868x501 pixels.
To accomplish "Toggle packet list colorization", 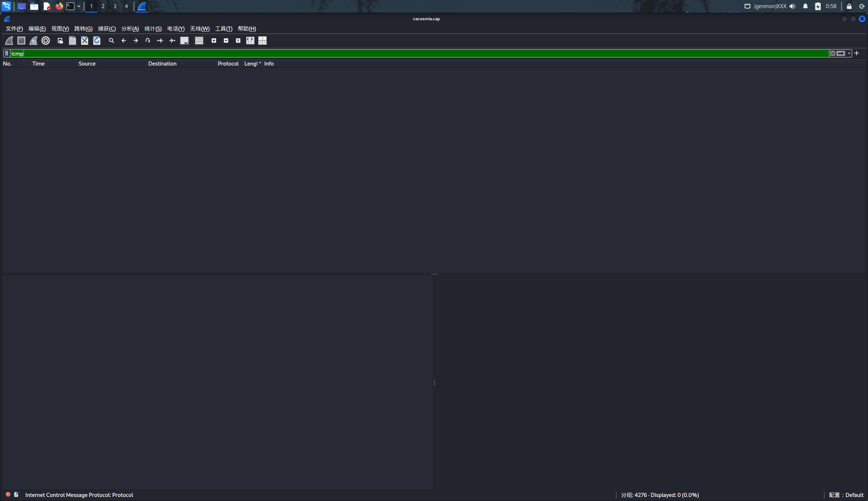I will [x=199, y=41].
